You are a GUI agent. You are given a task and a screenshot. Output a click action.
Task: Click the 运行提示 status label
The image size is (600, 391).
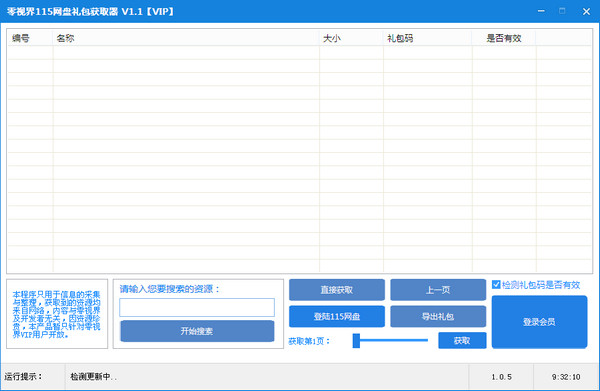(23, 377)
